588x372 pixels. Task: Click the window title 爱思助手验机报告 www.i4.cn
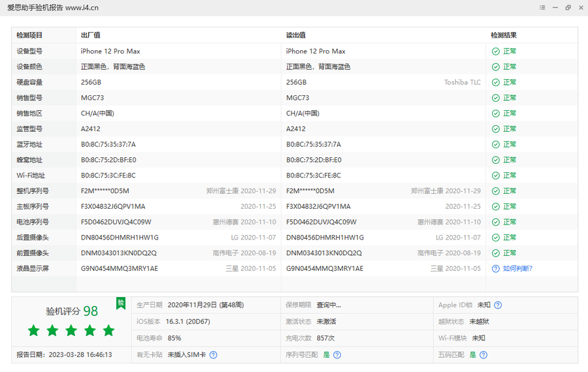[53, 8]
